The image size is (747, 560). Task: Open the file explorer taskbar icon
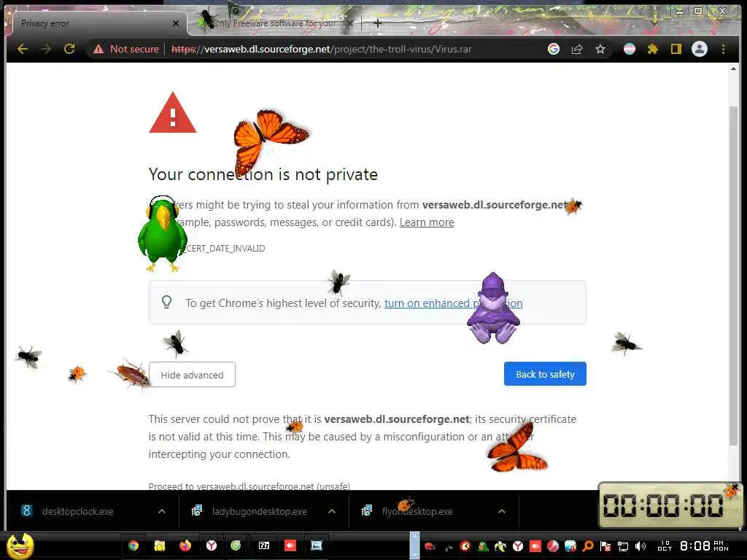pyautogui.click(x=159, y=545)
